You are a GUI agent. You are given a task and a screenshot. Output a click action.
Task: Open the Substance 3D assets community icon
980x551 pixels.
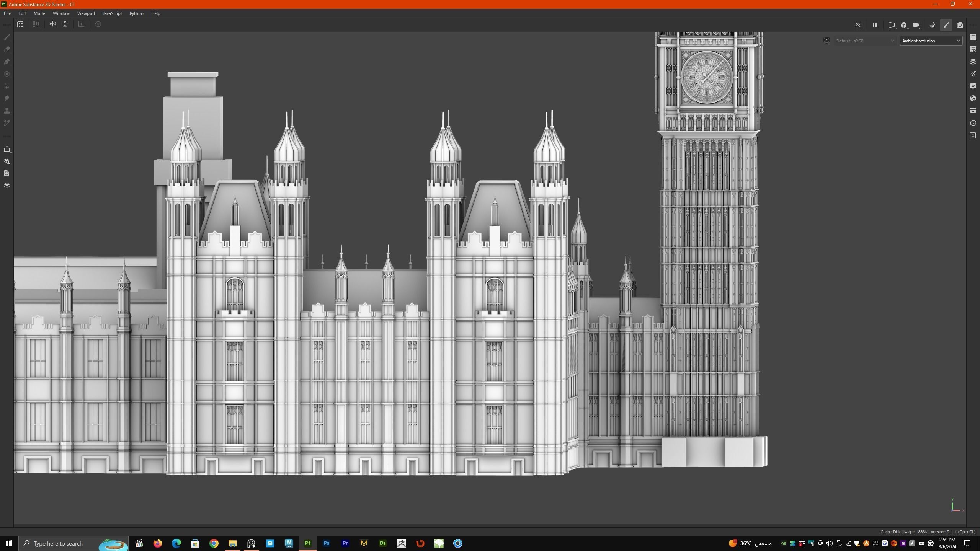click(x=7, y=161)
